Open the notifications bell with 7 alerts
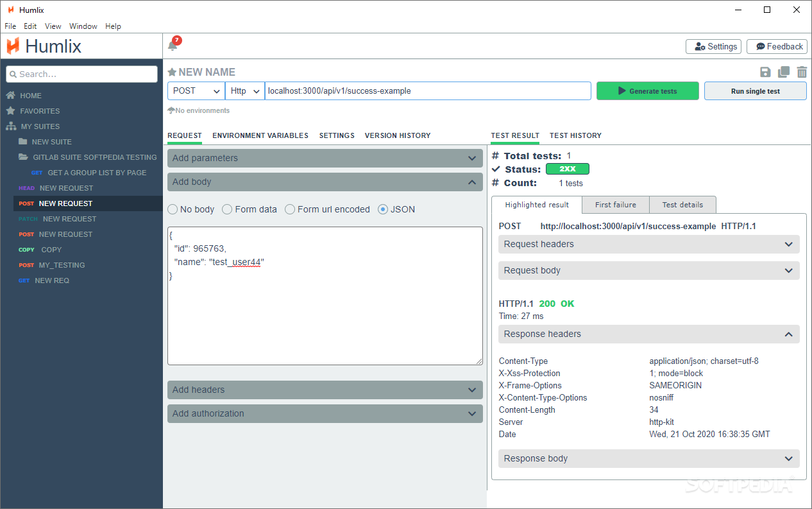 click(x=173, y=45)
